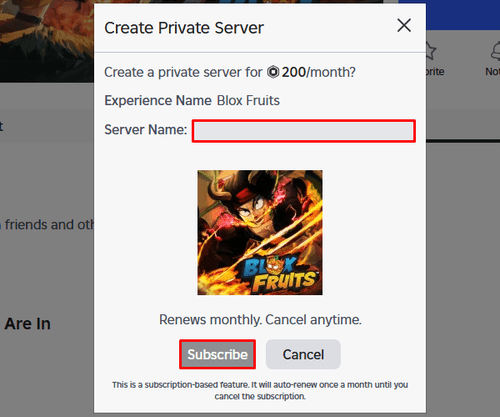Click the Robux icon beside 200/month
Viewport: 500px width, 417px height.
[x=273, y=72]
